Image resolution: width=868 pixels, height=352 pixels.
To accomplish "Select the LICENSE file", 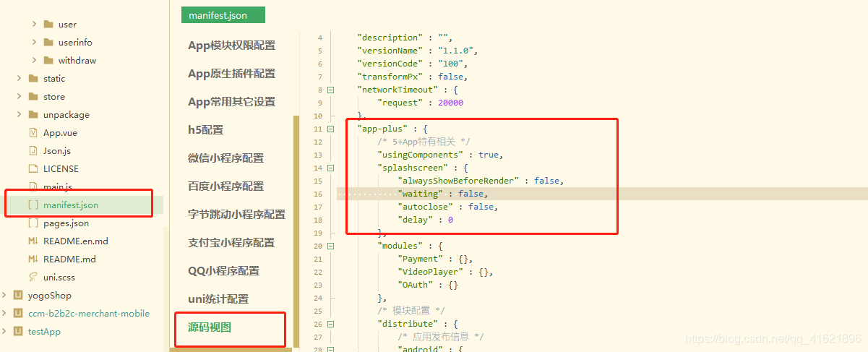I will [61, 168].
